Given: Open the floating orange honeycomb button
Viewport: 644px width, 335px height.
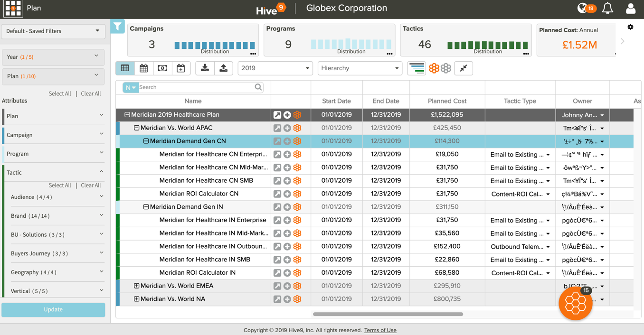Looking at the screenshot, I should [x=575, y=304].
